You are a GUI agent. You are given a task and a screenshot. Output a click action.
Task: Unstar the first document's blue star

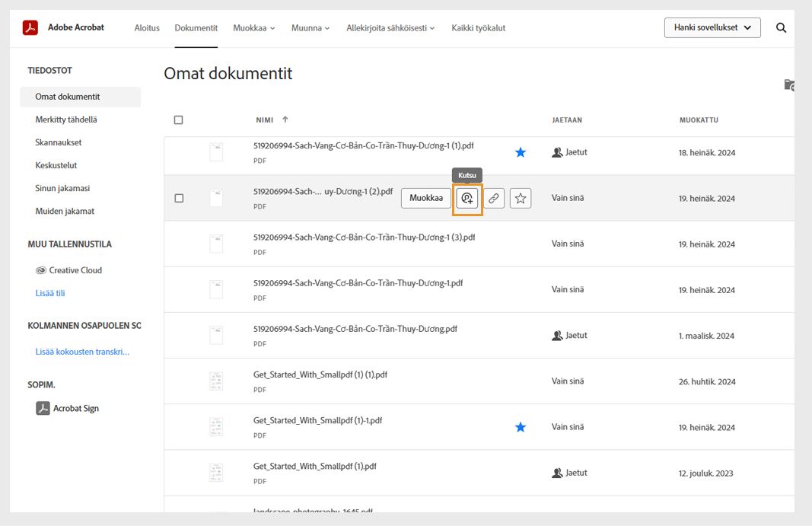point(521,152)
